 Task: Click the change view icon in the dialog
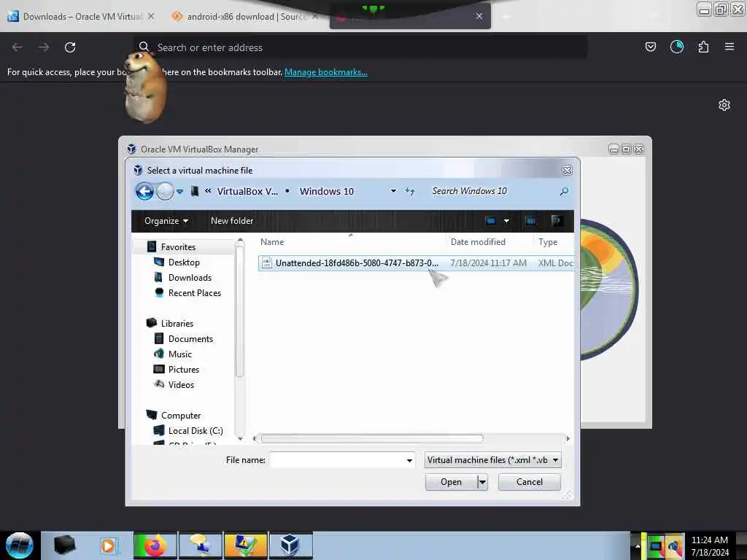(x=491, y=221)
